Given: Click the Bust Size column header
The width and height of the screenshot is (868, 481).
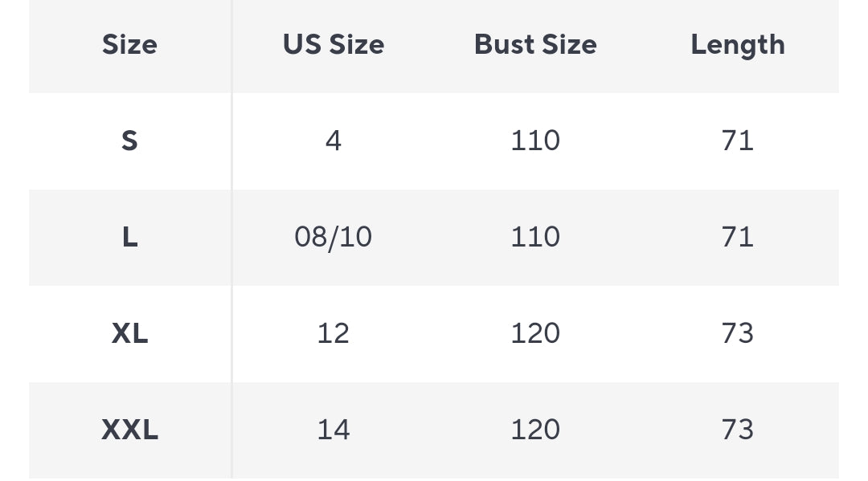Looking at the screenshot, I should click(x=535, y=45).
